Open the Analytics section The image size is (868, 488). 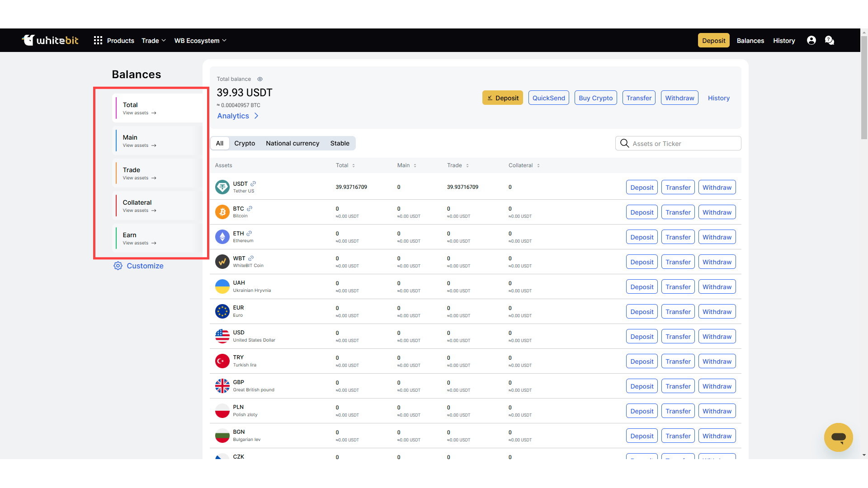tap(238, 116)
